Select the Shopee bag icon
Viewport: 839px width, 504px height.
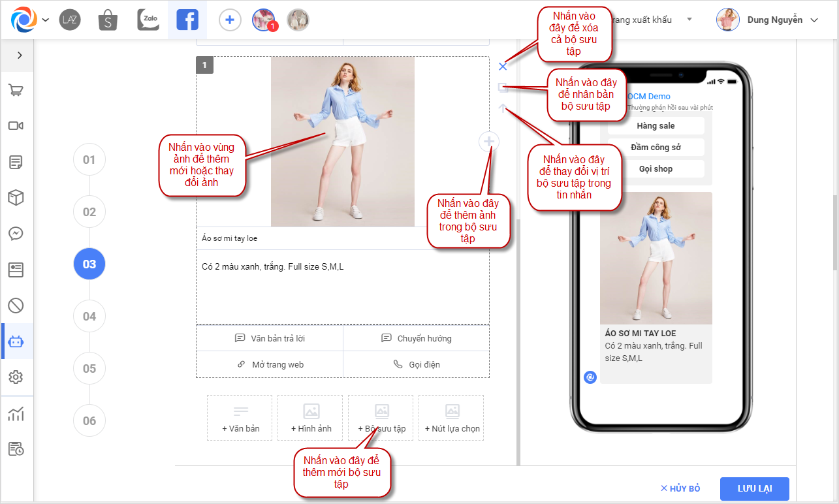108,20
